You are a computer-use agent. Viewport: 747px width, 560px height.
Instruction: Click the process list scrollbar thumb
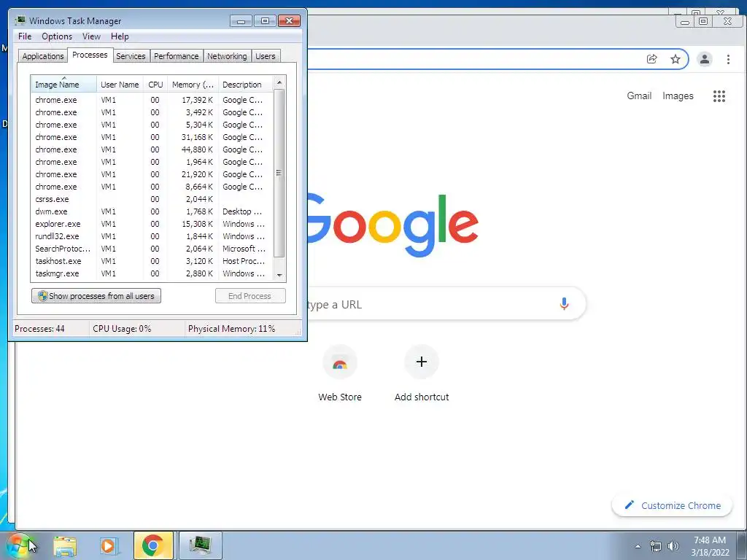pos(279,173)
